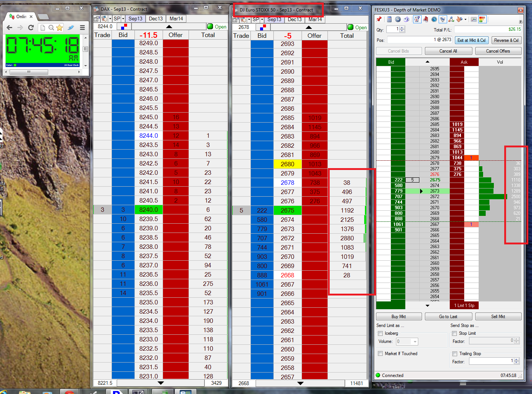Click the blue-red squares icon in Euro STOXX window

click(x=263, y=27)
